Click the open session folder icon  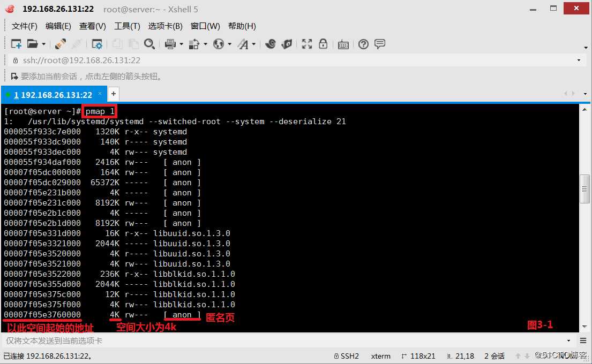pyautogui.click(x=33, y=44)
